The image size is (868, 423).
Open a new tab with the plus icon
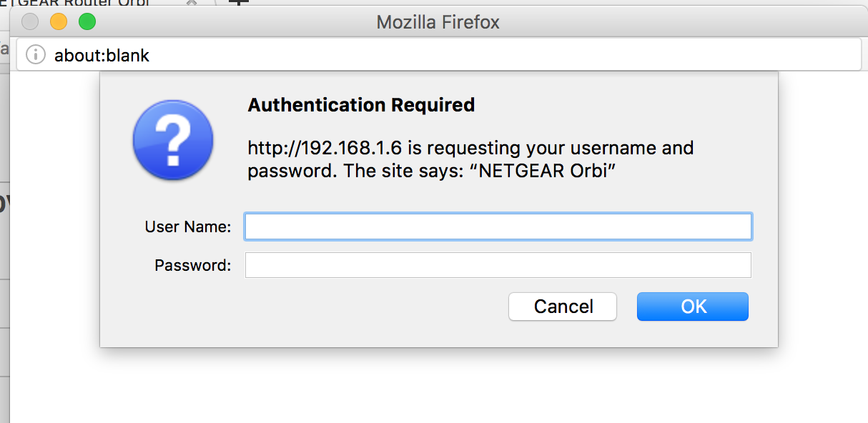pyautogui.click(x=238, y=3)
